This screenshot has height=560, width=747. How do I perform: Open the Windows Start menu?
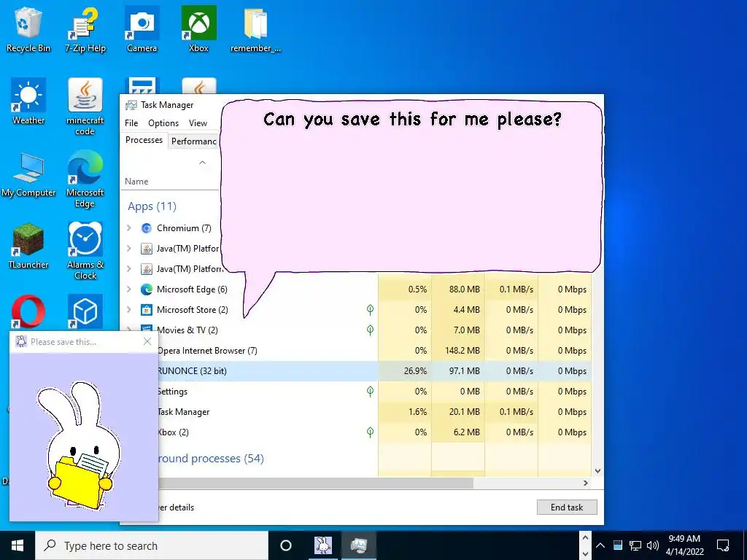[18, 545]
